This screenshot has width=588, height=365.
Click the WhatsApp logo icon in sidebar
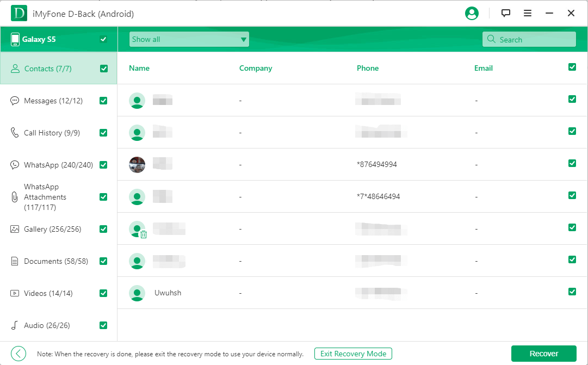click(14, 165)
